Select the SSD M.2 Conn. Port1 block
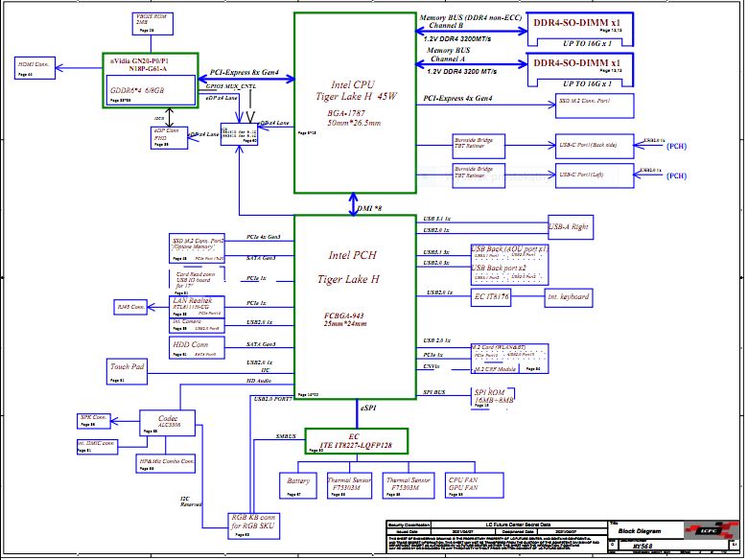748x560 pixels. [595, 105]
